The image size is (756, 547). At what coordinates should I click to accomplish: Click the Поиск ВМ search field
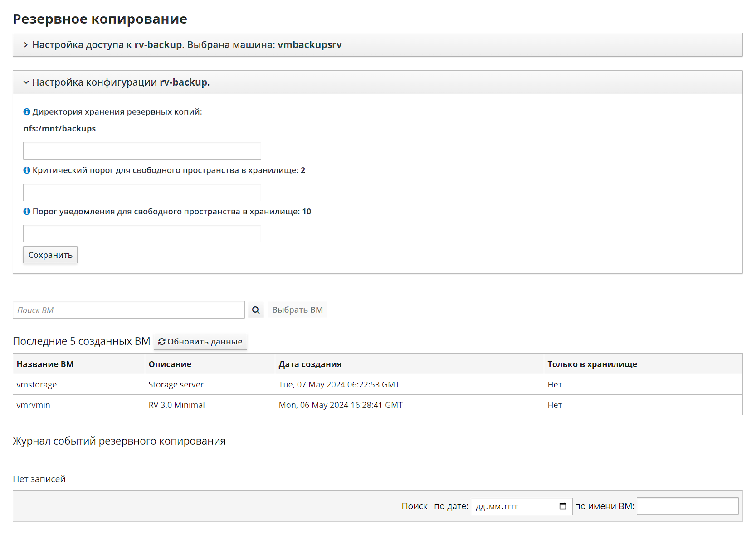[x=128, y=310]
